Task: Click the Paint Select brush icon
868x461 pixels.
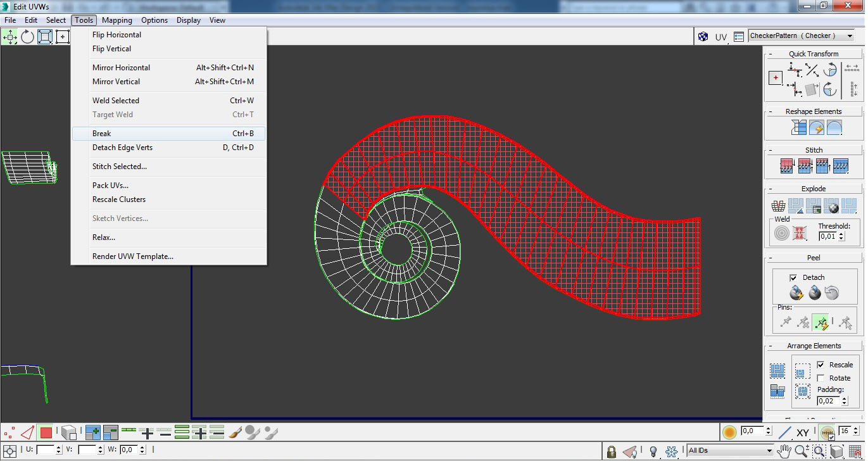Action: (235, 433)
